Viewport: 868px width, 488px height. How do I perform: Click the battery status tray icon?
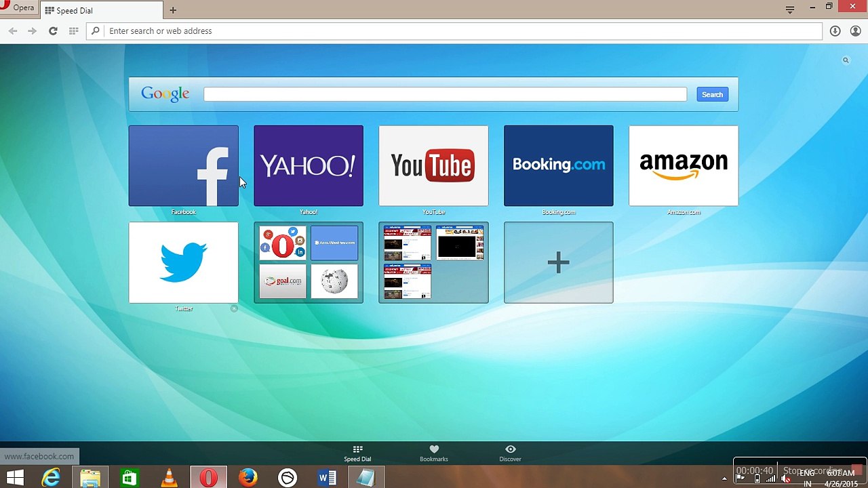pos(757,479)
